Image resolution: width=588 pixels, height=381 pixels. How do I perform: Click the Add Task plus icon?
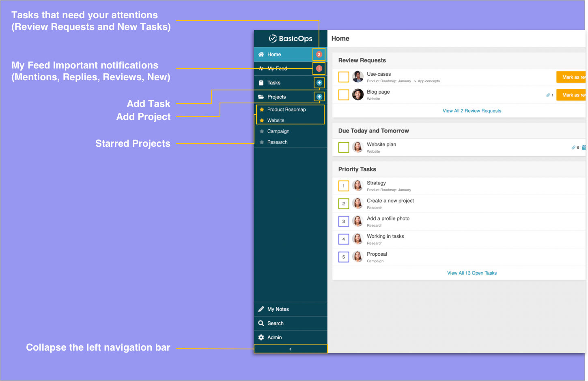coord(319,83)
